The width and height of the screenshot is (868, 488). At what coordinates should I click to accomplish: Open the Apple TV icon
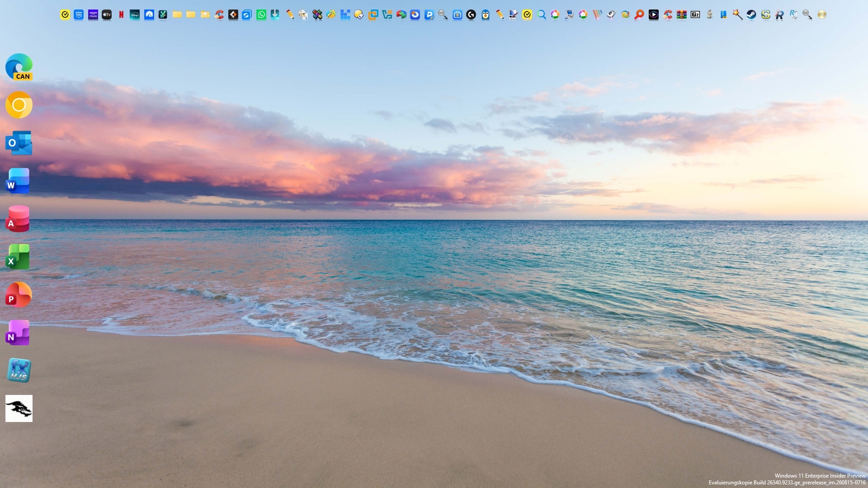(107, 15)
